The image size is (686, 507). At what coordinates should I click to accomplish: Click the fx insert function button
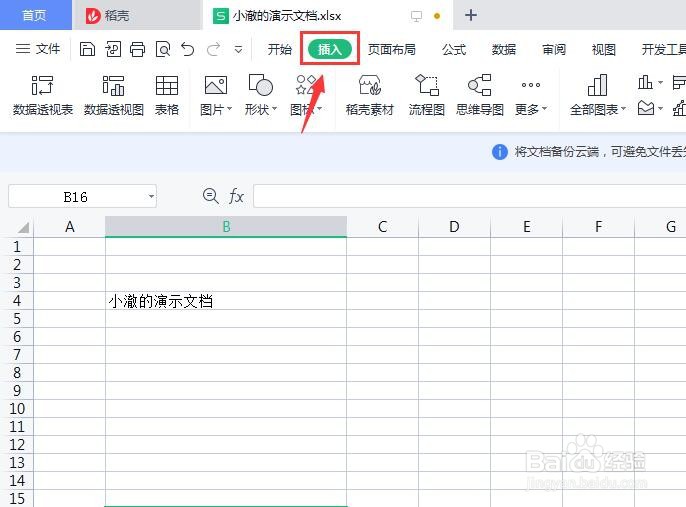tap(236, 196)
